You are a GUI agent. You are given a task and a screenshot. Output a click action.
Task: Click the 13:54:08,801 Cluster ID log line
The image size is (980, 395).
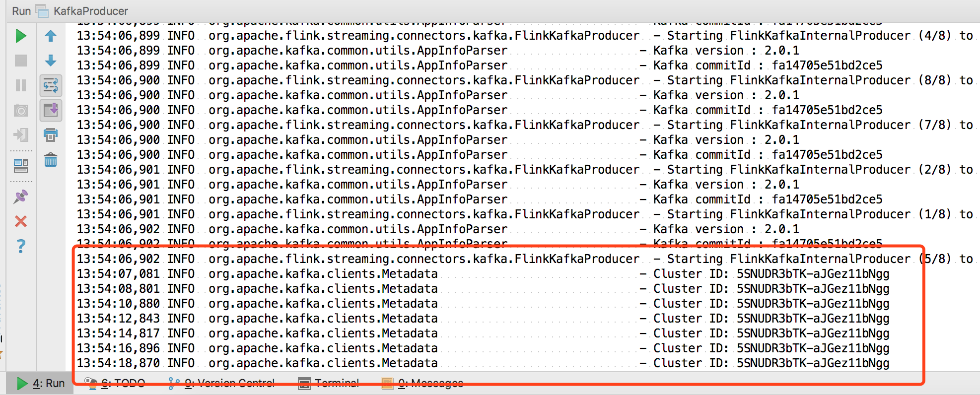483,289
